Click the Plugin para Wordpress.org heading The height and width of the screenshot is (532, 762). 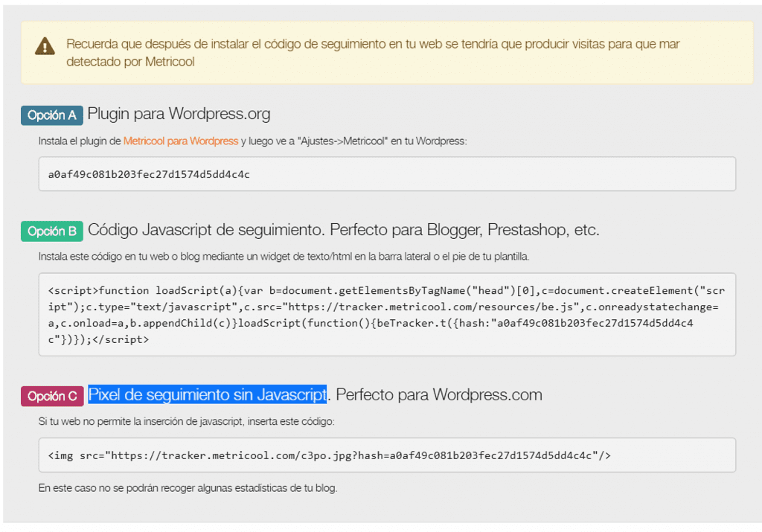click(179, 115)
